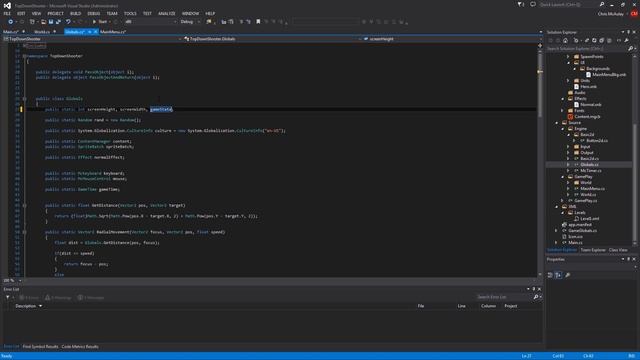Click the Undo toolbar icon
Viewport: 640px width, 360px height.
(x=68, y=22)
